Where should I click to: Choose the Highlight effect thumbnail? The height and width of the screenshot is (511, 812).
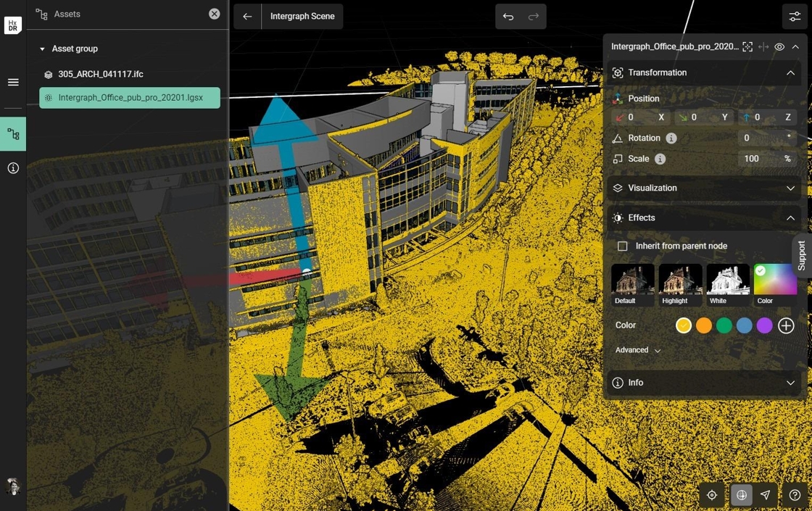681,286
